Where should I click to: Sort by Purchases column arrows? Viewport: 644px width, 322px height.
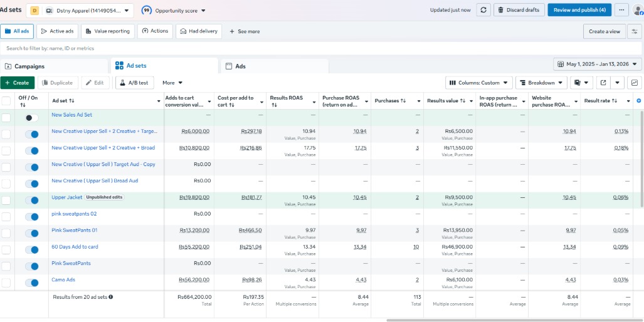click(x=403, y=100)
